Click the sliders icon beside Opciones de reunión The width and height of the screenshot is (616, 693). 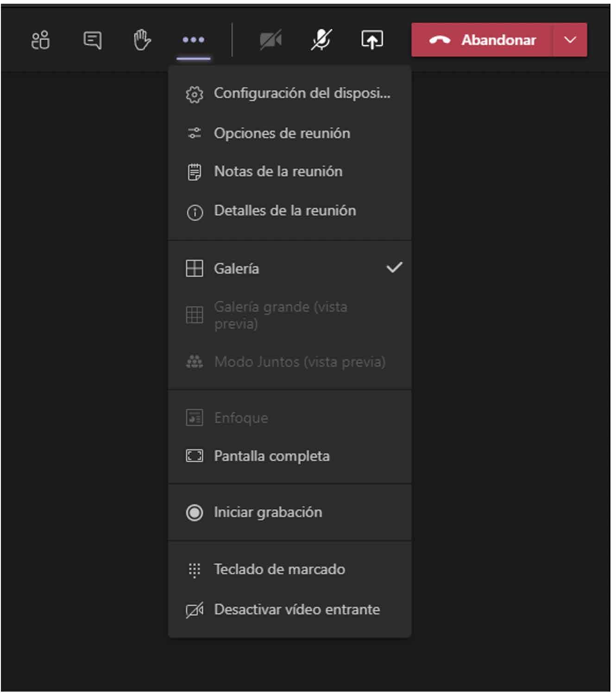click(195, 133)
